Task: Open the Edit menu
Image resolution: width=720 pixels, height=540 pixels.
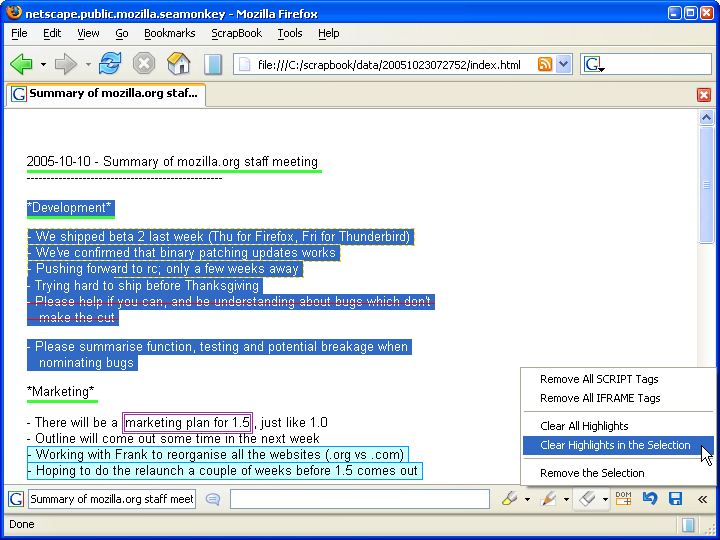Action: tap(52, 34)
